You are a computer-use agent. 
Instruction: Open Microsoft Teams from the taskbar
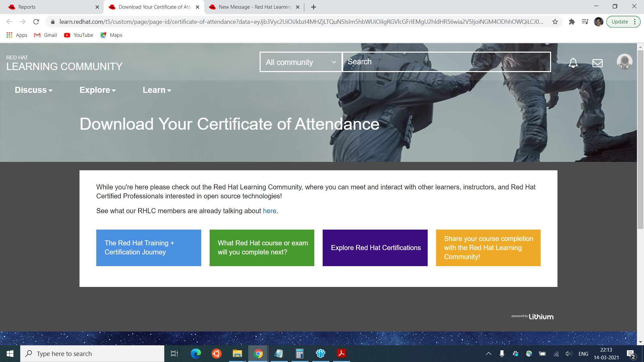point(321,353)
